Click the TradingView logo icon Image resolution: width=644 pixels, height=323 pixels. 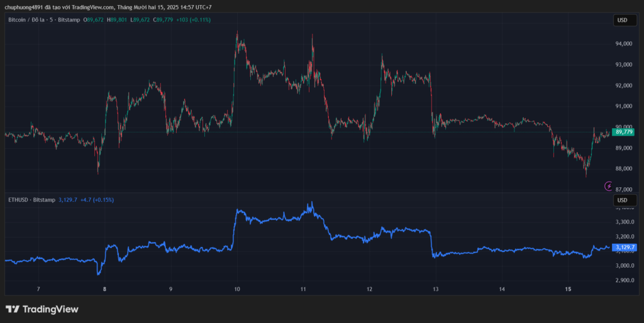point(12,309)
